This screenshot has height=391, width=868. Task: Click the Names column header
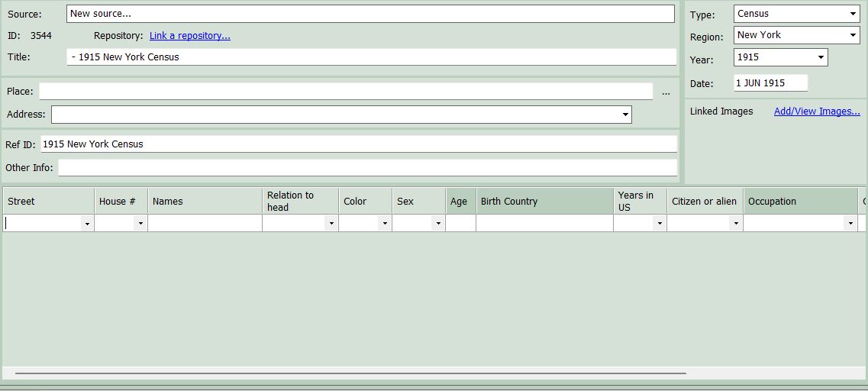[x=205, y=201]
